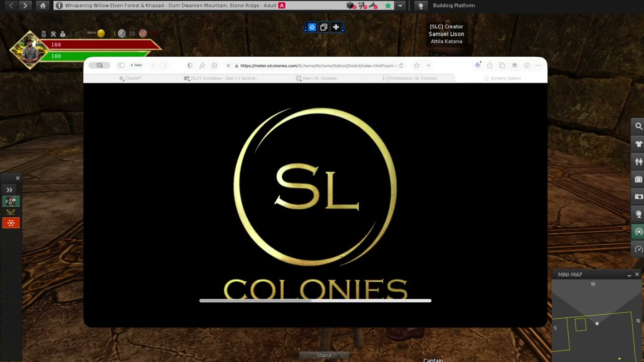Open the crafting tools HUD icon
This screenshot has width=644, height=362.
pyautogui.click(x=53, y=34)
